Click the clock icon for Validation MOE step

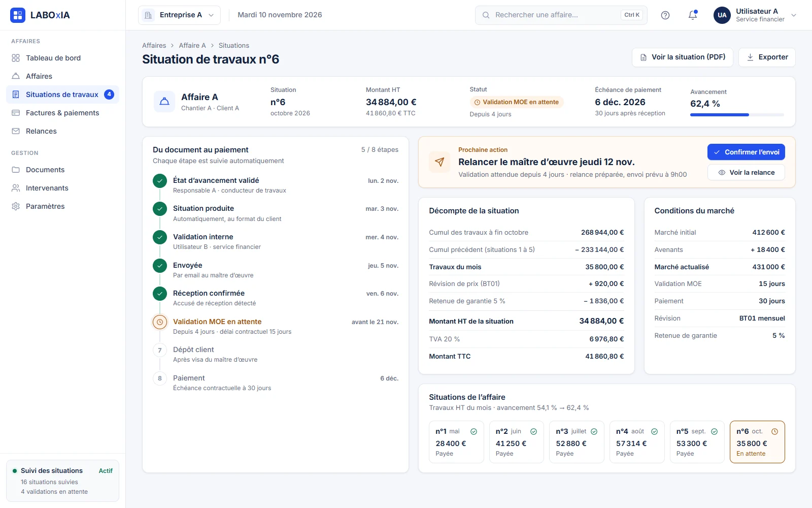pyautogui.click(x=160, y=322)
